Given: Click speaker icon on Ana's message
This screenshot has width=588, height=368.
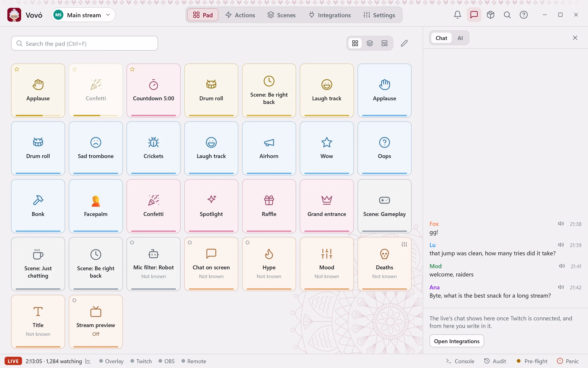Looking at the screenshot, I should coord(561,287).
